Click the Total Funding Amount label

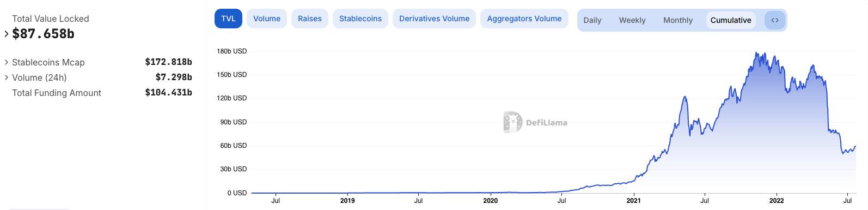click(57, 93)
